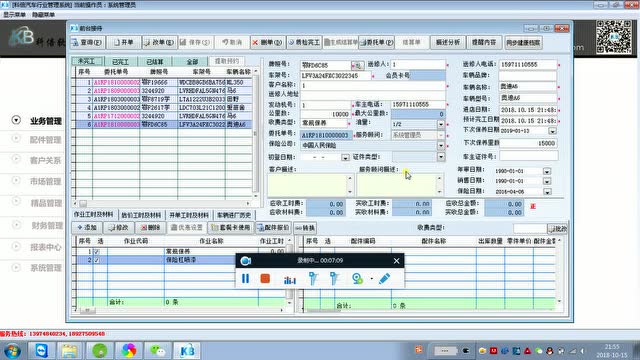Viewport: 640px width, 360px height.
Task: Open the 油量 fuel level dropdown
Action: (441, 124)
